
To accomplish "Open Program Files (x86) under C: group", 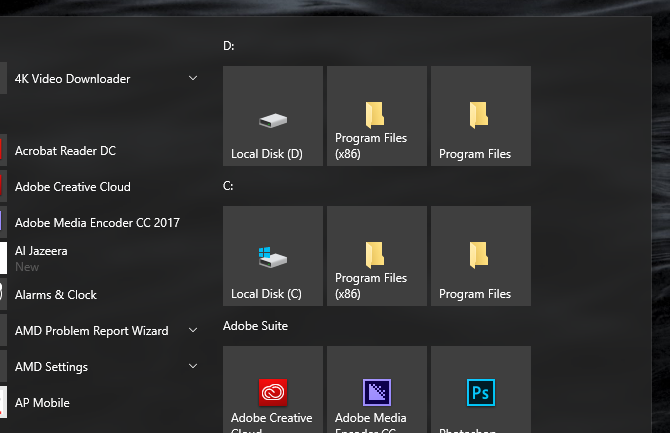I will (x=376, y=256).
